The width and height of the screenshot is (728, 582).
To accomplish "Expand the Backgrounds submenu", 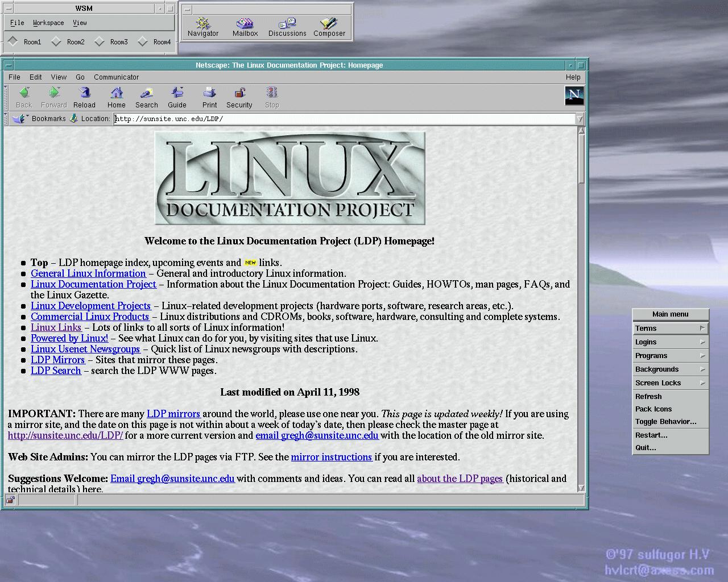I will [x=671, y=369].
